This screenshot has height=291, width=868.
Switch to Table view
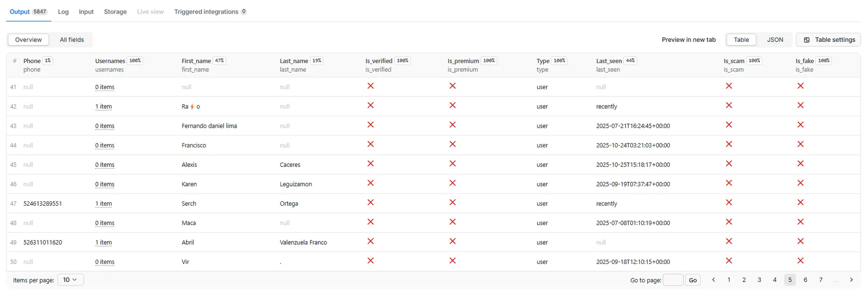(741, 40)
